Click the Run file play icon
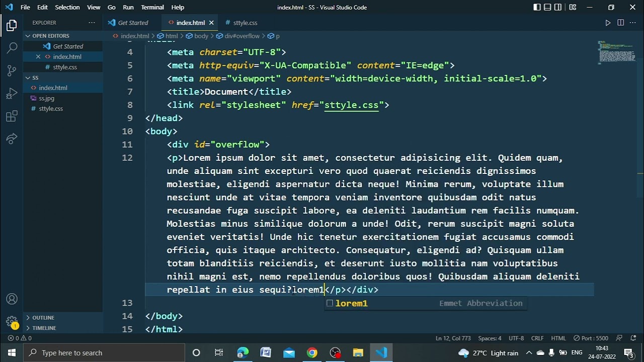This screenshot has width=644, height=362. point(608,23)
